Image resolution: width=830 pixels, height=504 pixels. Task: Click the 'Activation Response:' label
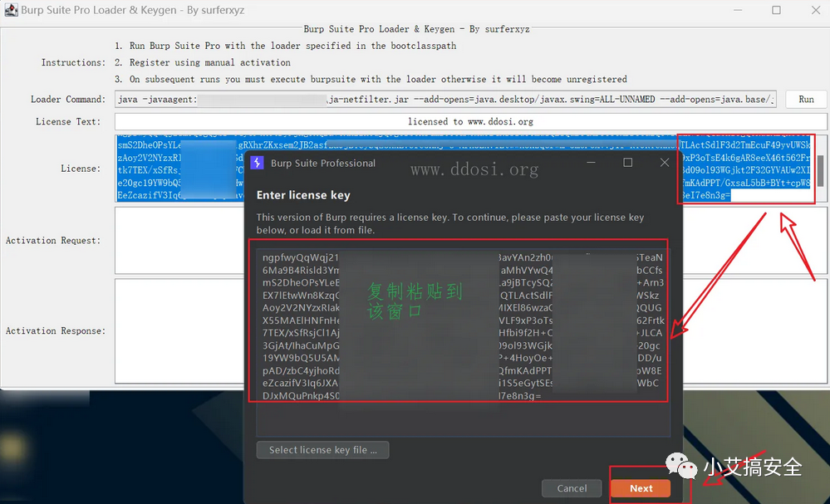click(56, 331)
